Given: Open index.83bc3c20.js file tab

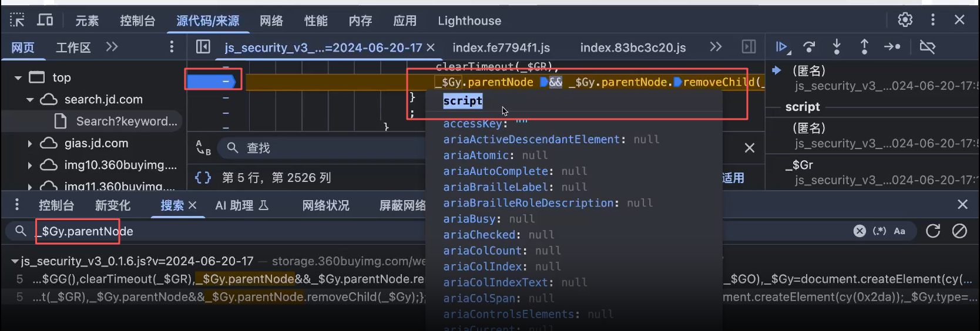Looking at the screenshot, I should (633, 48).
